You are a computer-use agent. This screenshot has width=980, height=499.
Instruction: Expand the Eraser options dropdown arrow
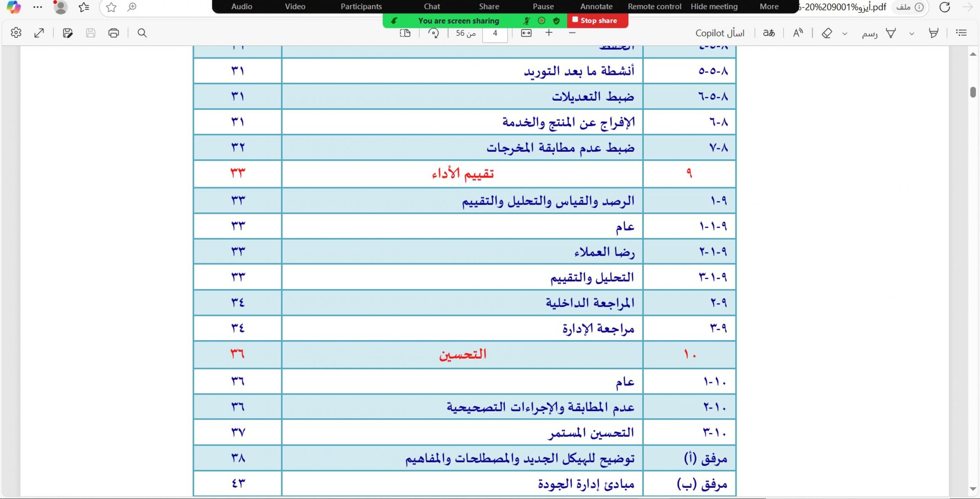[x=845, y=33]
